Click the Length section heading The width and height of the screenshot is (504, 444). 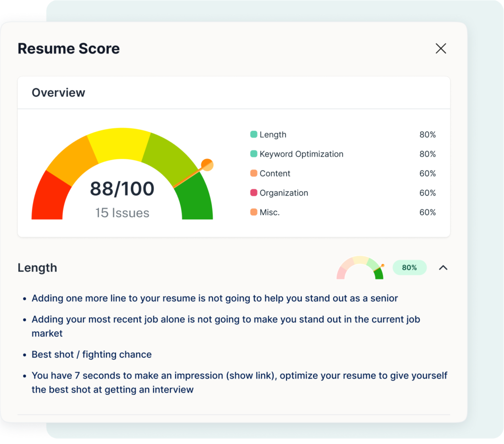[x=37, y=268]
